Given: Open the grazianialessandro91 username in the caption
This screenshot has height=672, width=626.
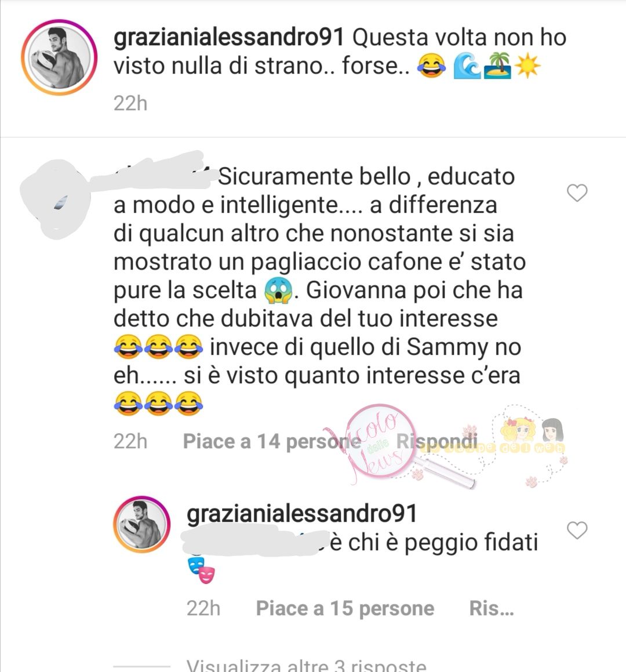Looking at the screenshot, I should [229, 37].
